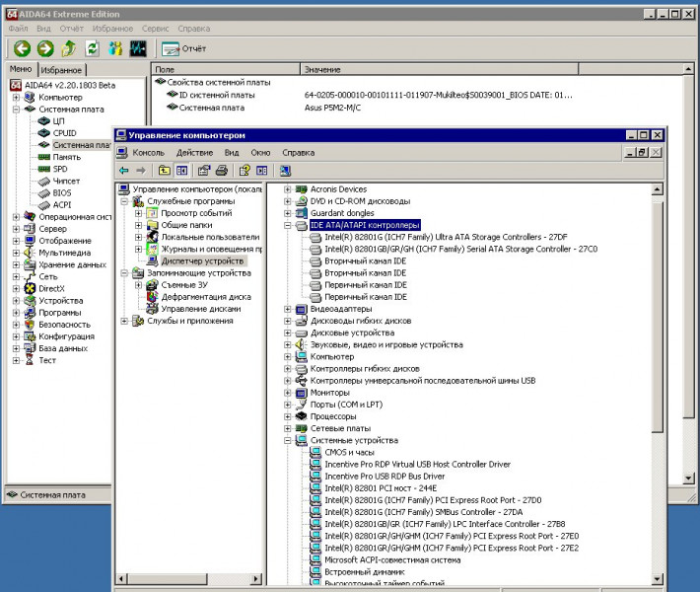The height and width of the screenshot is (592, 700).
Task: Expand Сетевые платы device node
Action: point(288,428)
